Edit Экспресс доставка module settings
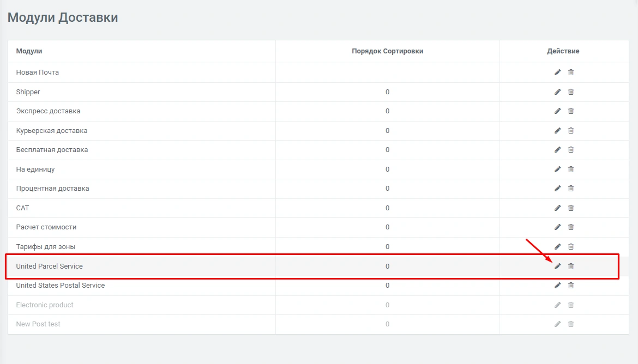Image resolution: width=638 pixels, height=364 pixels. [x=557, y=111]
